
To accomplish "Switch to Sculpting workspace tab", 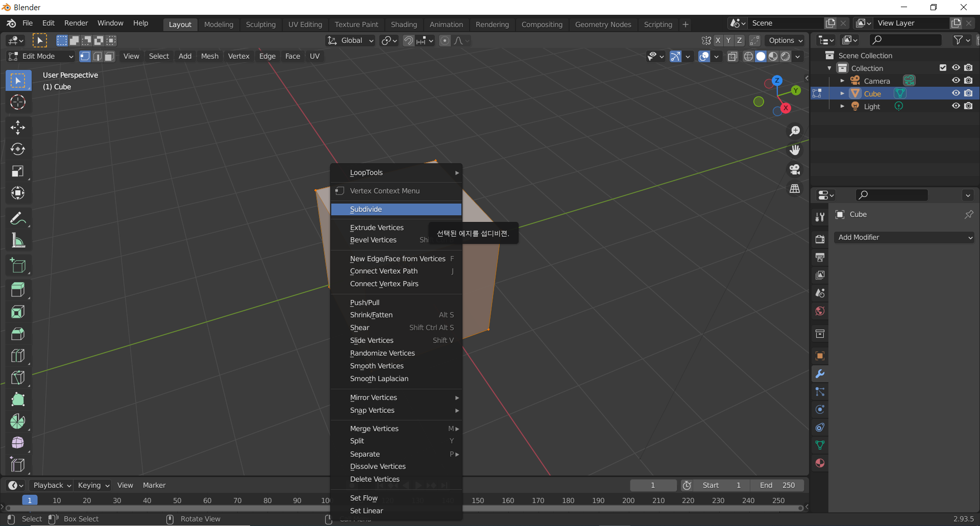I will [260, 24].
